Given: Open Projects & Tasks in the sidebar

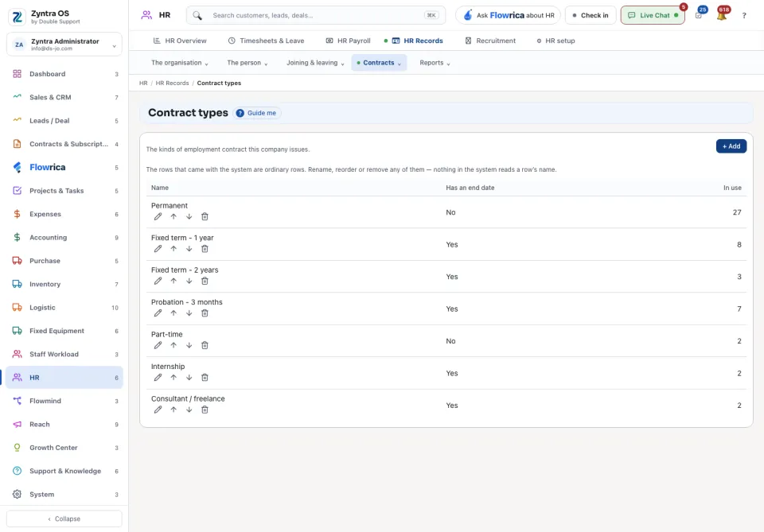Looking at the screenshot, I should pyautogui.click(x=64, y=191).
